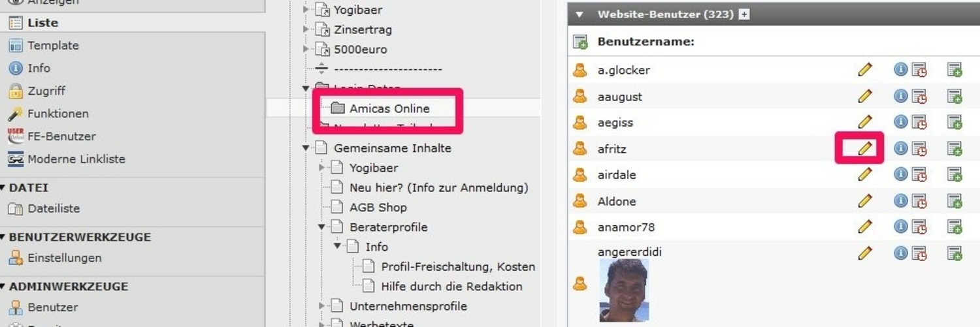980x327 pixels.
Task: Click username link aaugust
Action: click(x=619, y=97)
